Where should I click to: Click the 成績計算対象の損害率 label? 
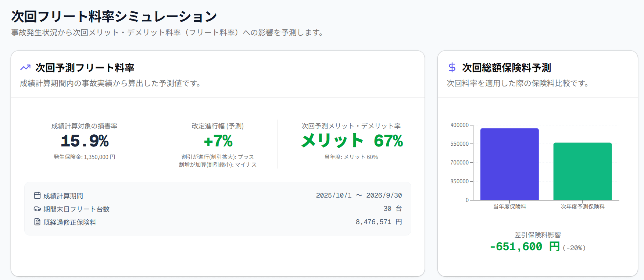pyautogui.click(x=85, y=126)
